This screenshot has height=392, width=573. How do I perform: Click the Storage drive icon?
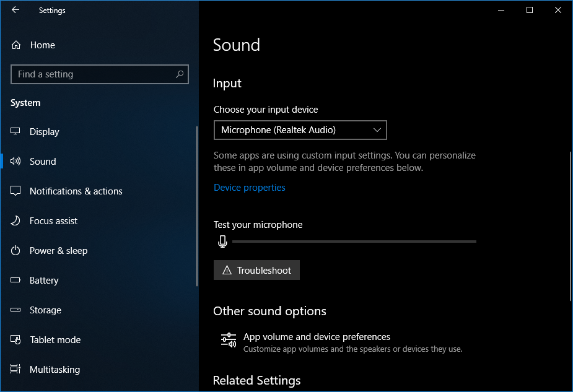coord(16,310)
